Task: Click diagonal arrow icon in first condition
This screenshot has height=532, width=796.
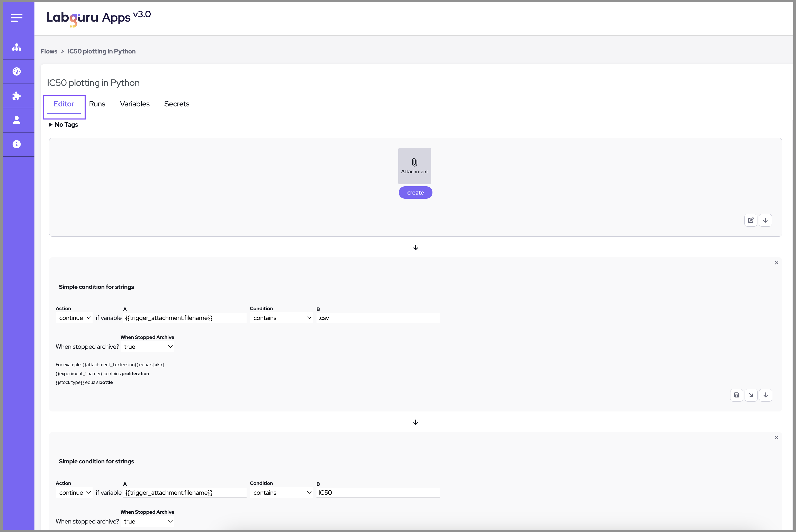Action: [x=751, y=395]
